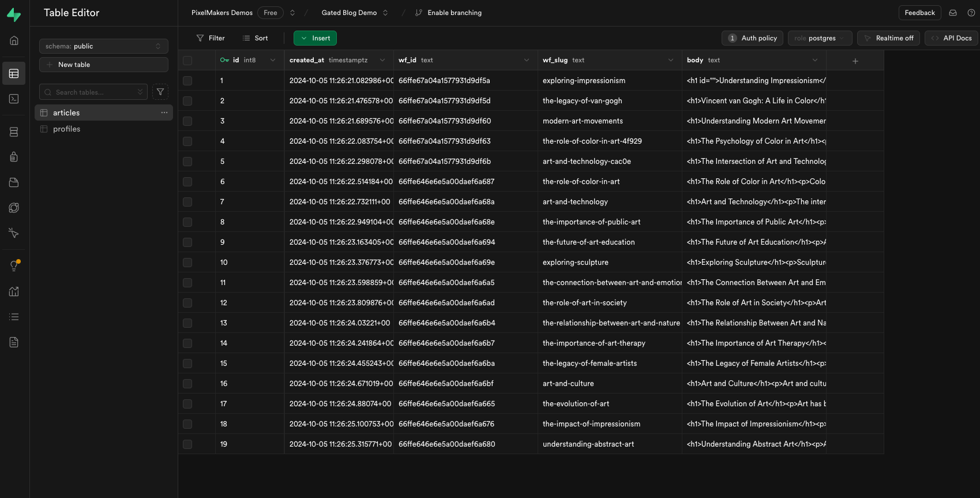Select checkbox for row id 3
The height and width of the screenshot is (498, 980).
187,121
